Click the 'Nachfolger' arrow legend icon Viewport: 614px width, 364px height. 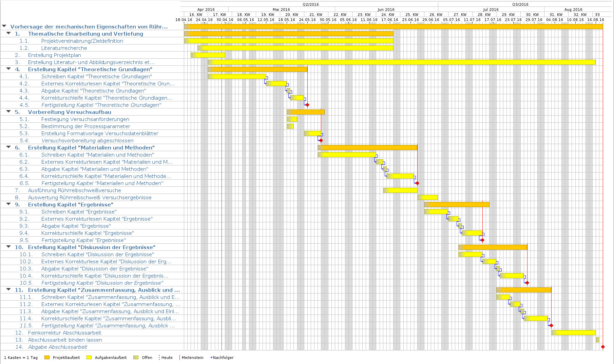pos(211,358)
